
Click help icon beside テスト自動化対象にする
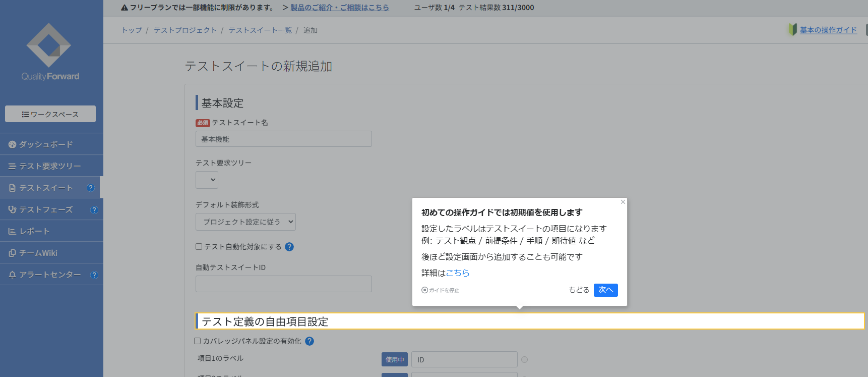(289, 247)
